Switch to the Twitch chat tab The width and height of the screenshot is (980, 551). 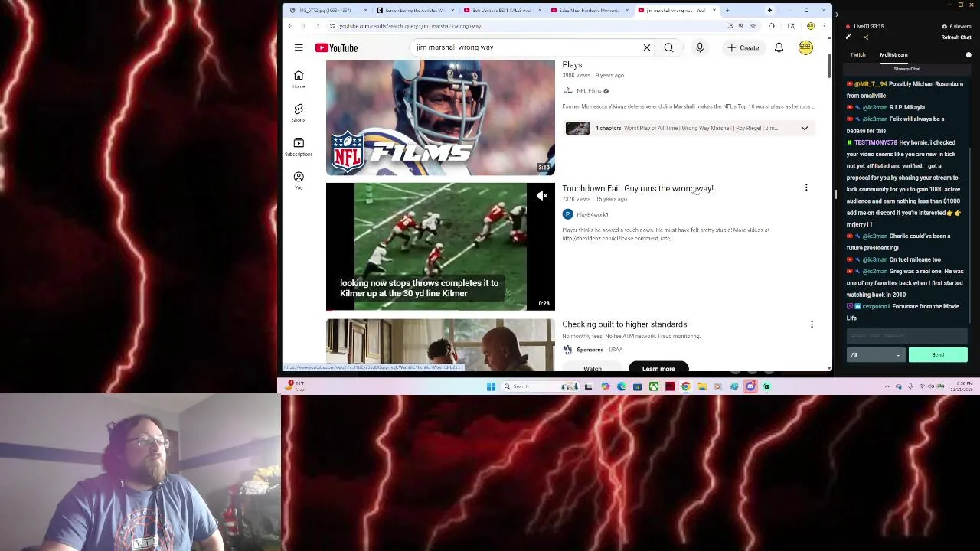[x=857, y=55]
